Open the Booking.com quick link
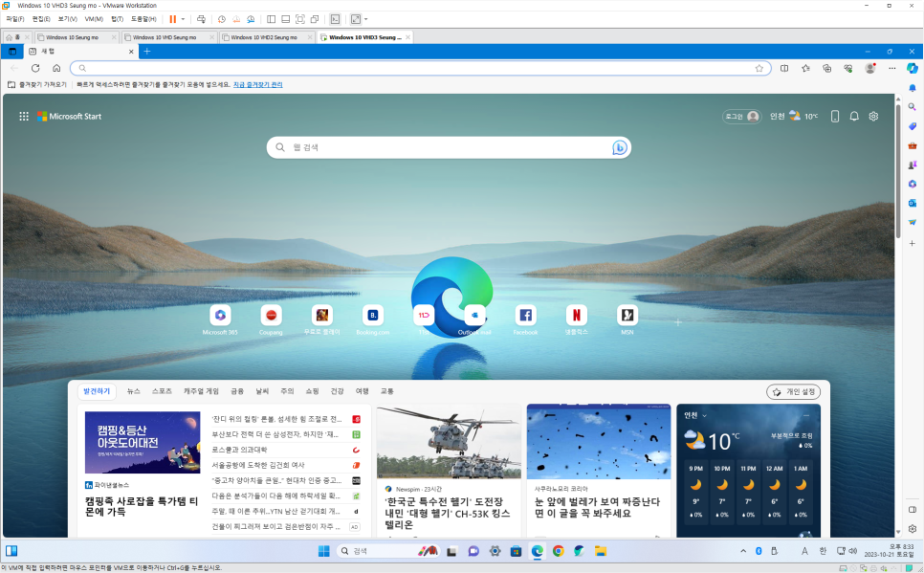Screen dimensions: 924x573 (x=373, y=320)
